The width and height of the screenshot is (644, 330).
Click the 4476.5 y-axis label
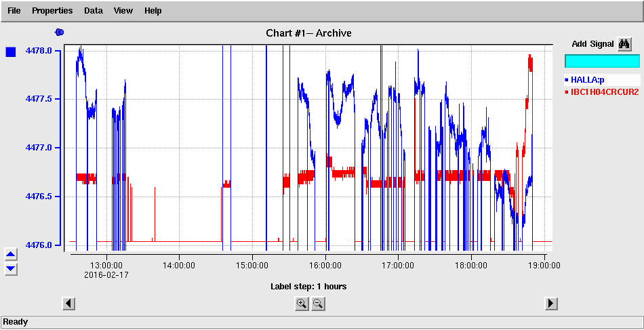39,197
